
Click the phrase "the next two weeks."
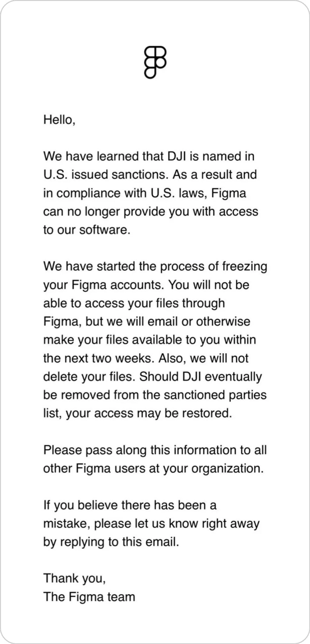[99, 358]
